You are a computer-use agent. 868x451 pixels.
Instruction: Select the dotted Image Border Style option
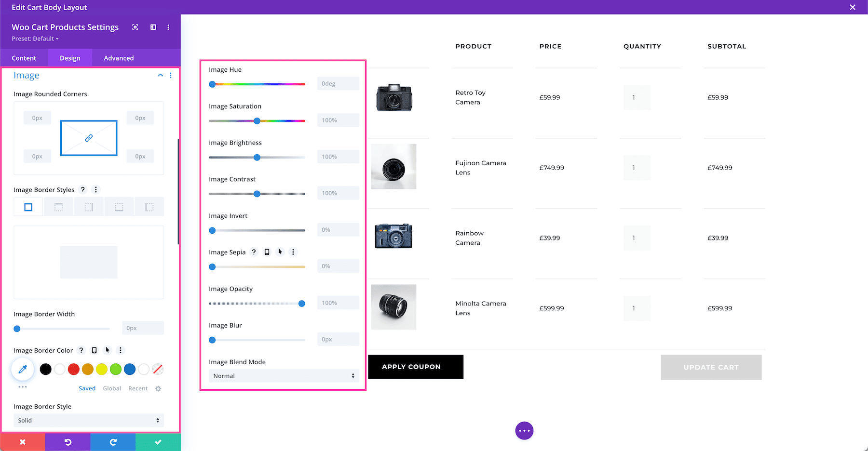[x=89, y=206]
